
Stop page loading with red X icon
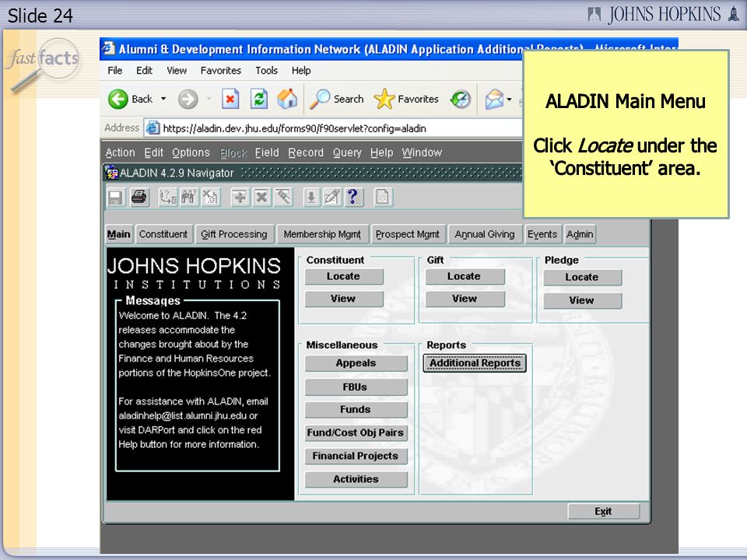230,99
